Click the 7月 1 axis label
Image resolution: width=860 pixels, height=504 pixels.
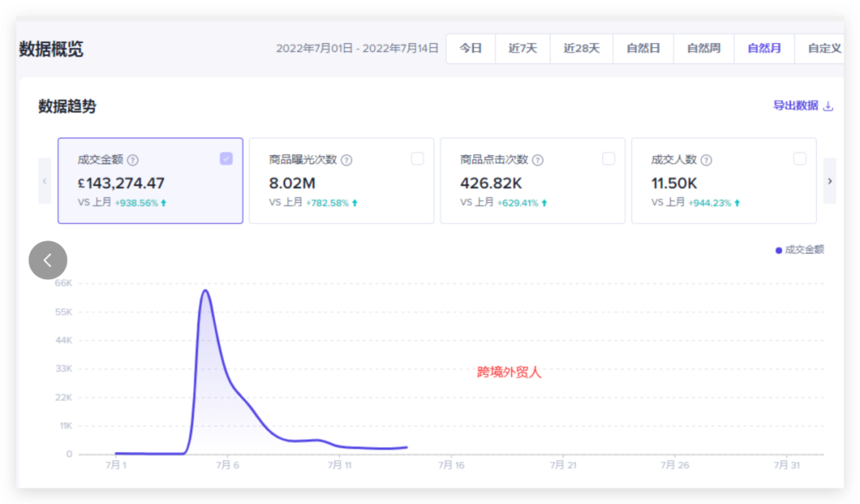point(115,465)
